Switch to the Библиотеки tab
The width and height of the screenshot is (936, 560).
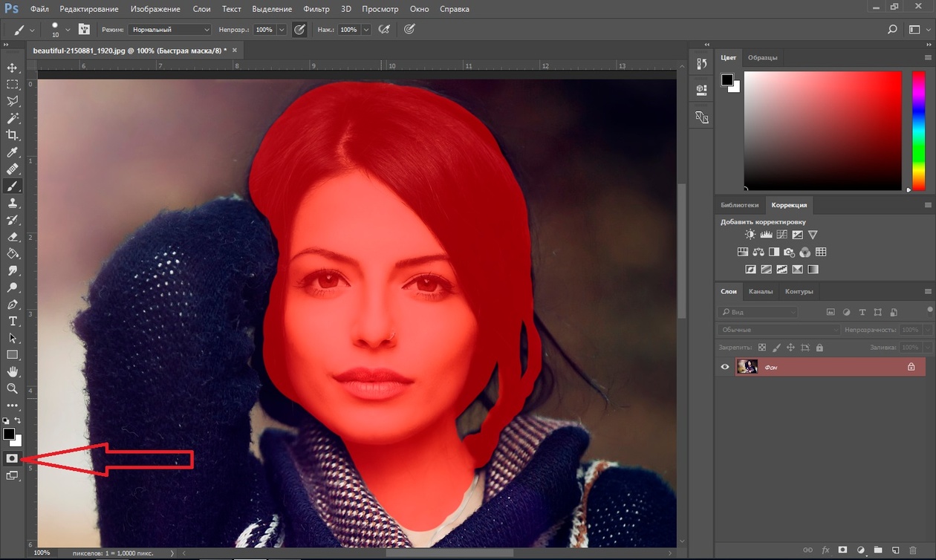(x=739, y=205)
